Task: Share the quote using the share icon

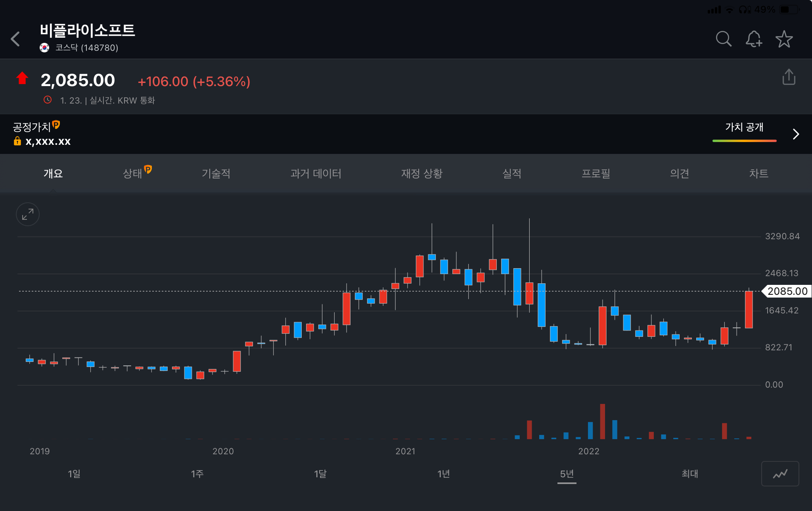Action: pos(789,77)
